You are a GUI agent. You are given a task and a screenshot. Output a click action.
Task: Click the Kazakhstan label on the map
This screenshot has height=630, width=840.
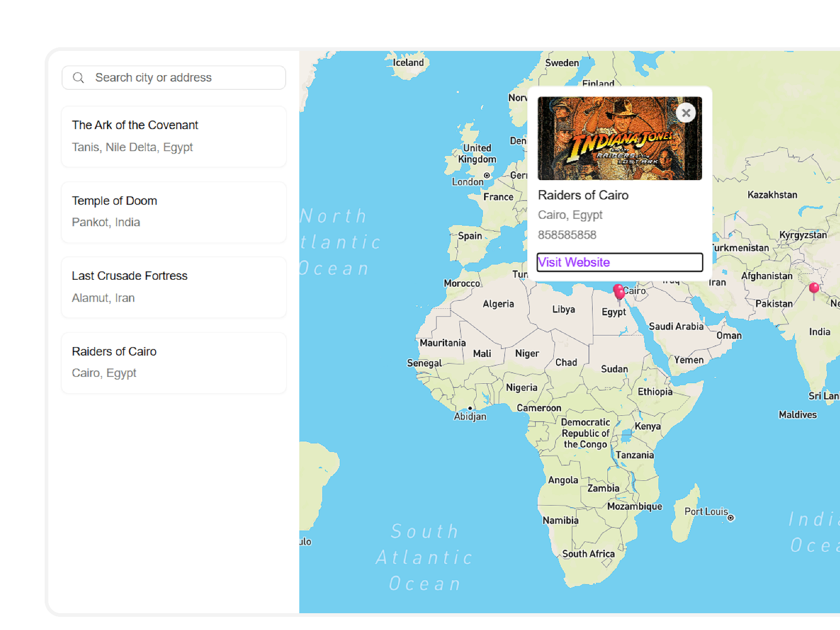click(772, 195)
